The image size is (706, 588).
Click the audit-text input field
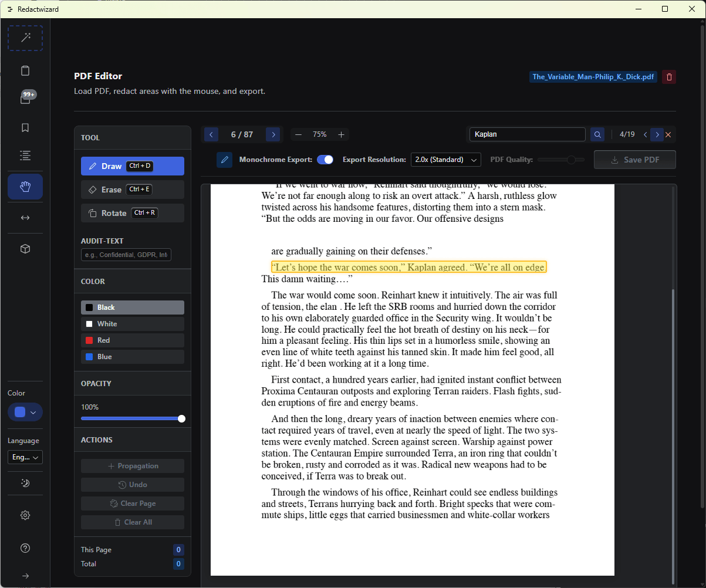(x=126, y=255)
